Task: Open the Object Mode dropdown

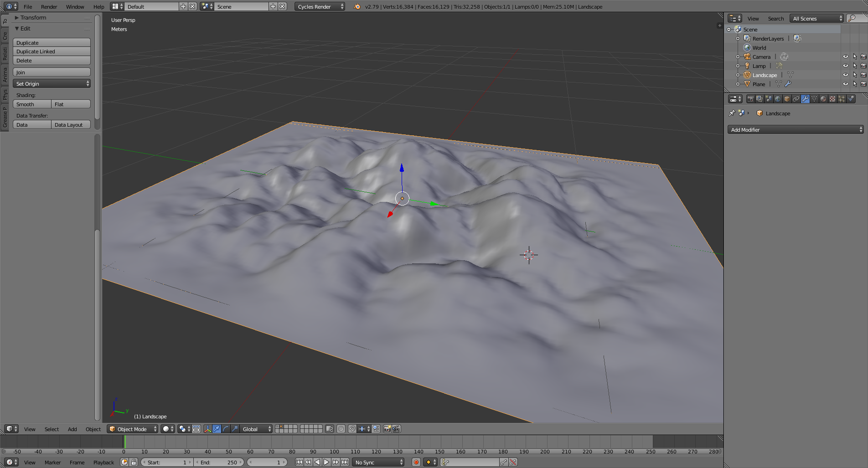Action: pos(133,429)
